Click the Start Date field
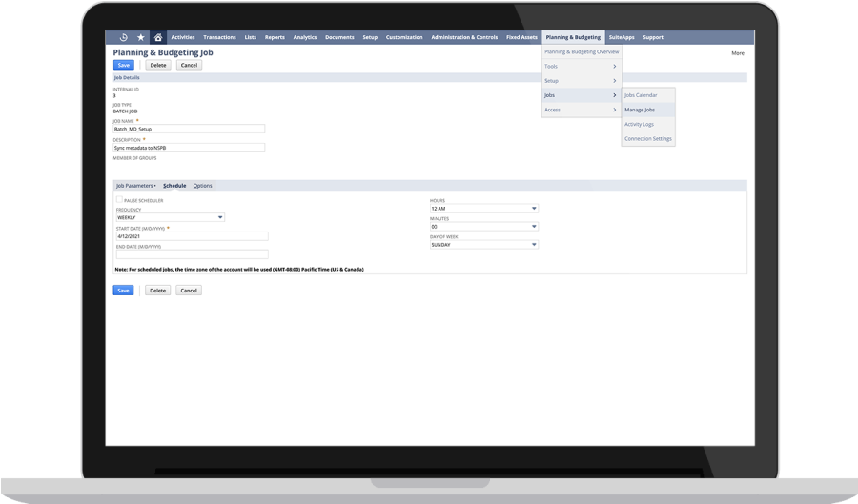The height and width of the screenshot is (504, 858). [x=192, y=236]
